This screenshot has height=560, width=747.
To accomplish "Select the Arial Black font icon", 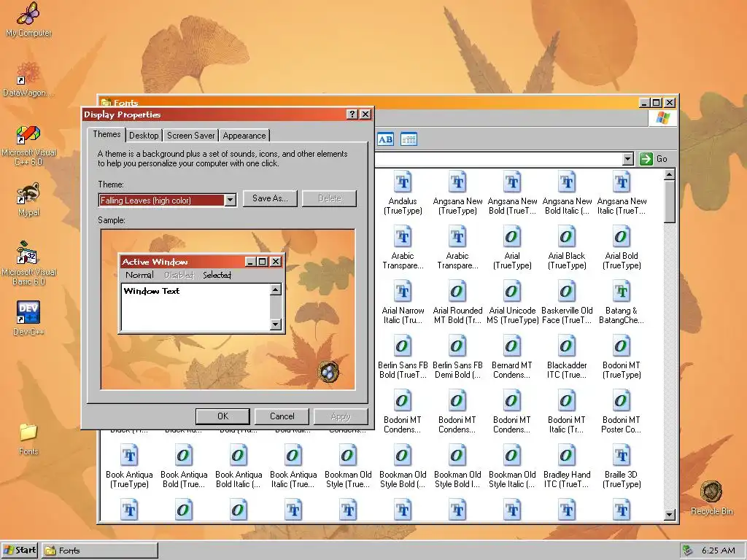I will [x=567, y=237].
